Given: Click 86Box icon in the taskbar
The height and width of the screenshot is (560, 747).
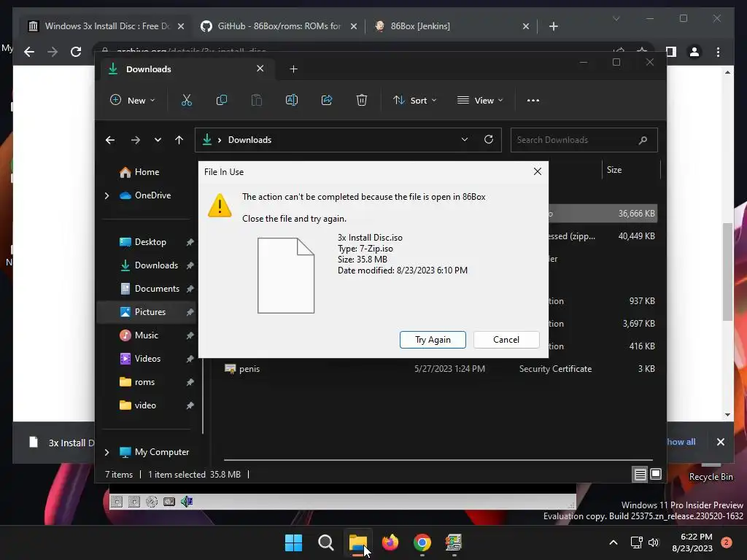Looking at the screenshot, I should [x=454, y=542].
